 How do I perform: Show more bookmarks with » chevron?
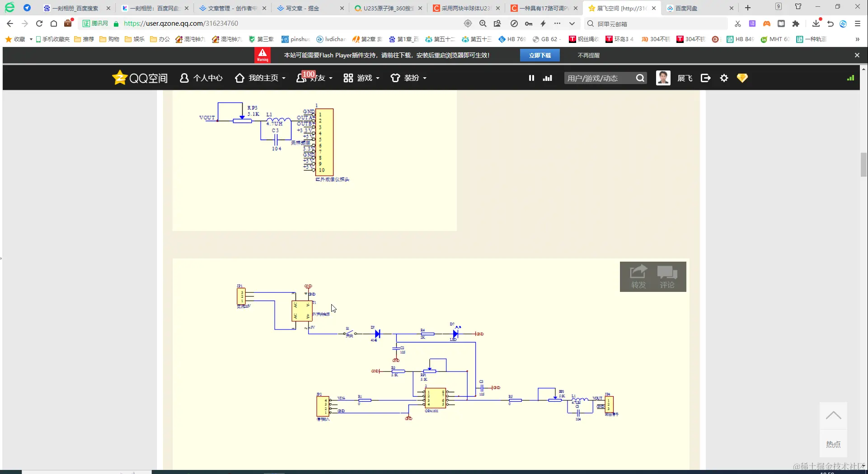click(x=857, y=39)
